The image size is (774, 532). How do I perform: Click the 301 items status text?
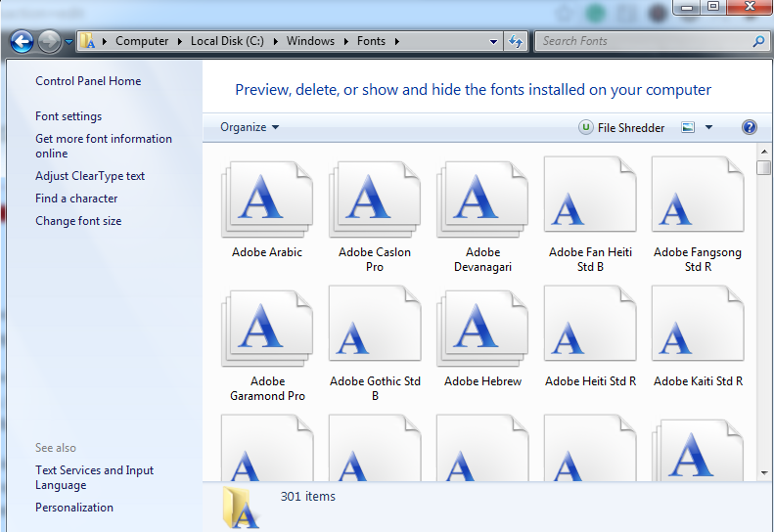[x=308, y=497]
